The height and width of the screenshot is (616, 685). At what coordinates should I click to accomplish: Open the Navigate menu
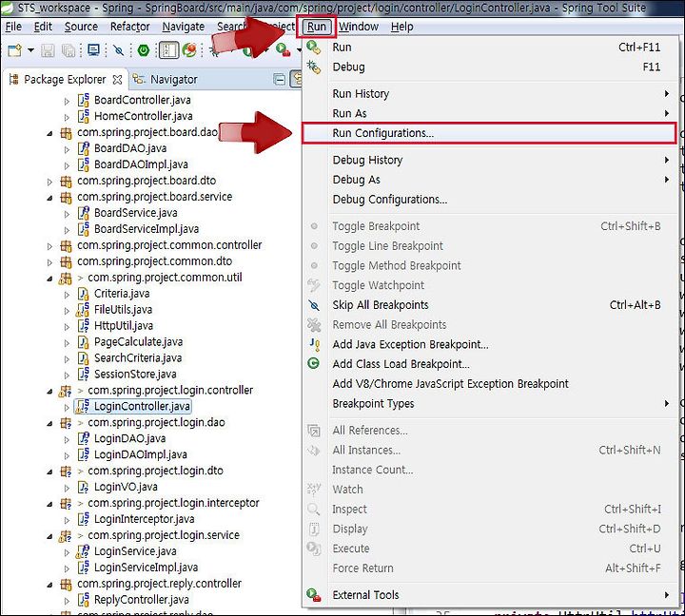point(183,27)
